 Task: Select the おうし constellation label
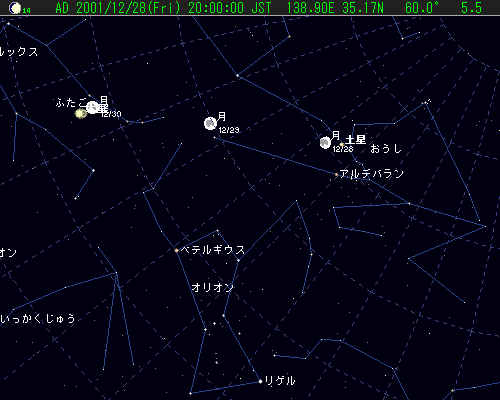tap(386, 148)
